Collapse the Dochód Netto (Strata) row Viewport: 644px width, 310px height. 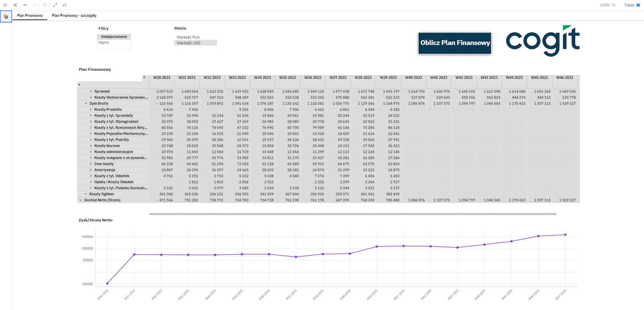tap(80, 200)
